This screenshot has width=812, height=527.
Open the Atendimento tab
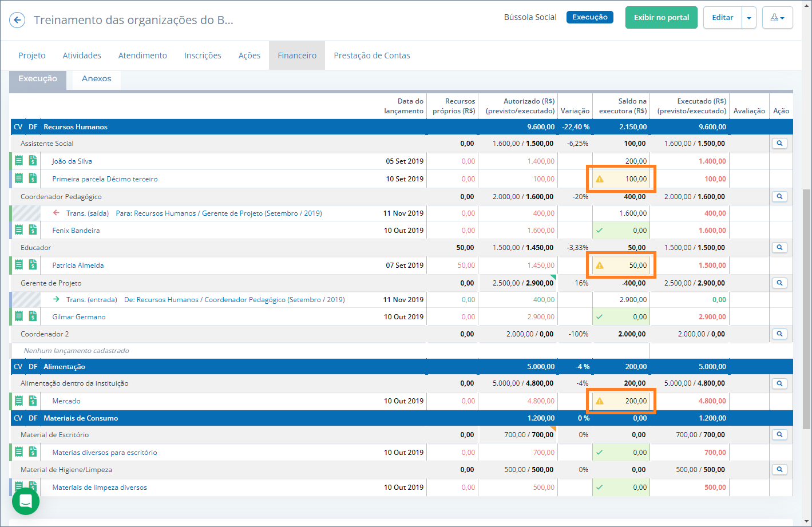[x=142, y=56]
